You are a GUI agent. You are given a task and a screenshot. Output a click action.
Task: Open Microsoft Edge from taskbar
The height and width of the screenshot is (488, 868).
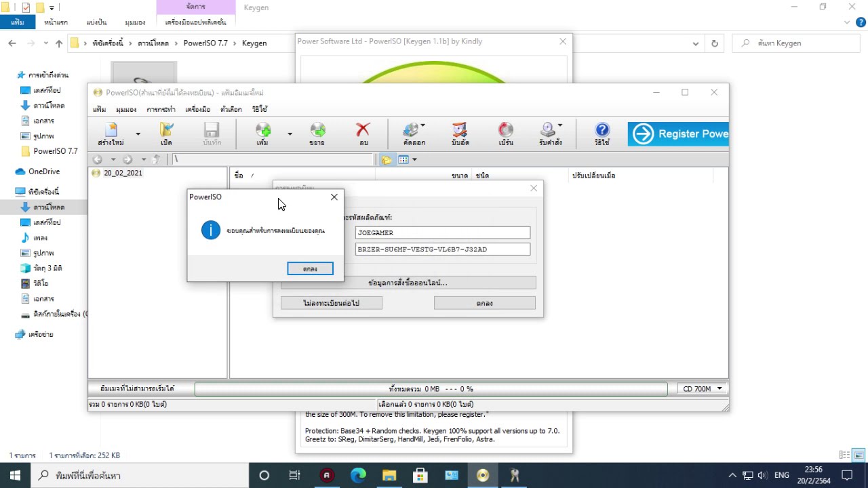(358, 475)
